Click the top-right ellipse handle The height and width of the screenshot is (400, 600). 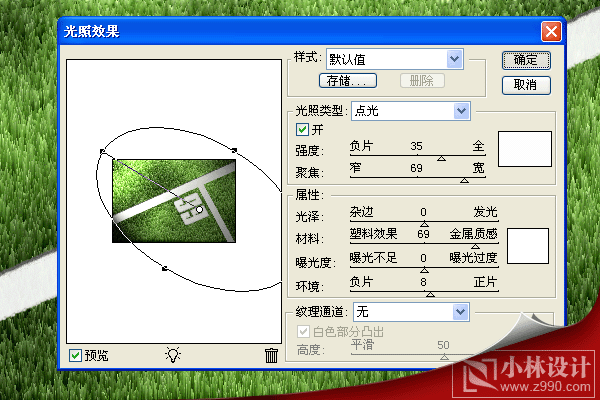pos(234,150)
